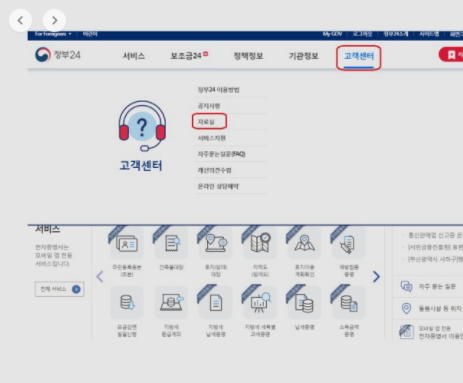
Task: Click the headset 고객센터 illustration
Action: (142, 126)
